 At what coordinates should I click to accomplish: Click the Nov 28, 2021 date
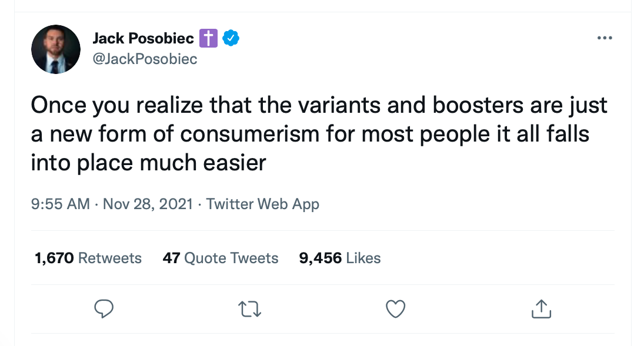148,204
